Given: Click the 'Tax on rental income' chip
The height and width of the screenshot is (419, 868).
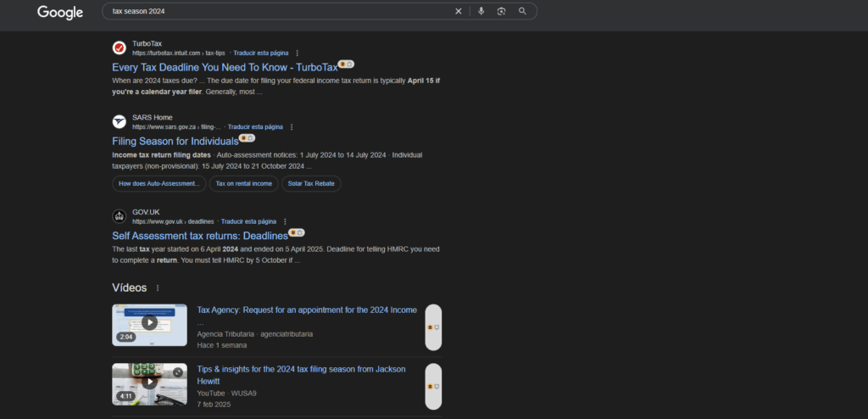Looking at the screenshot, I should (x=243, y=183).
